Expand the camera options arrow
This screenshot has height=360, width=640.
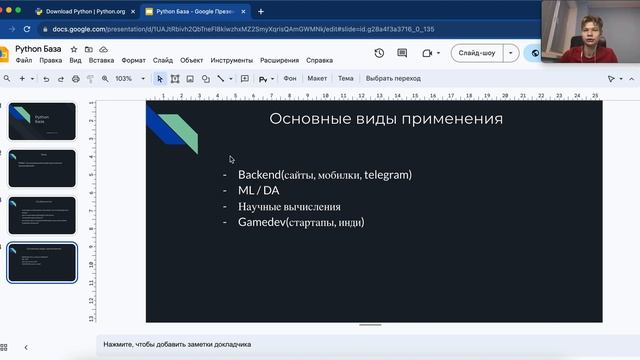click(438, 53)
